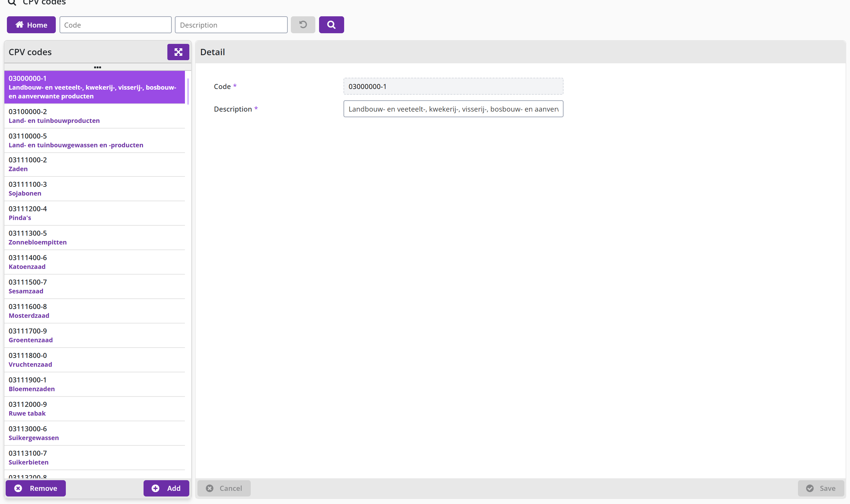Select row 03000000-1 Landbouw- en veeteelt
The width and height of the screenshot is (850, 504).
(x=94, y=87)
